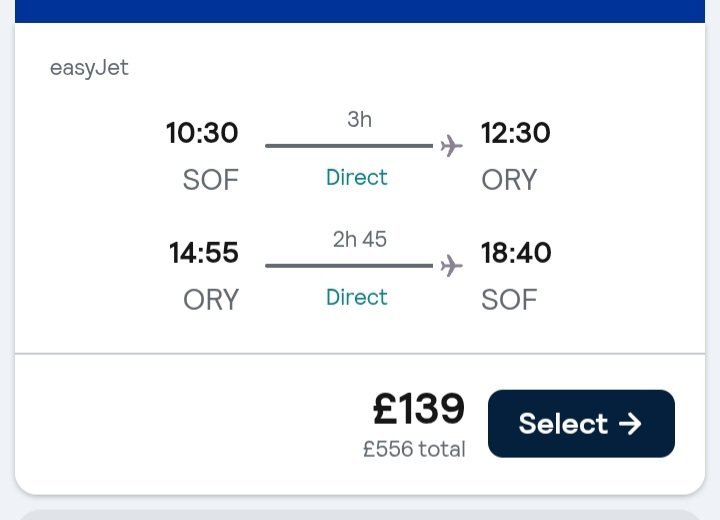The image size is (720, 520).
Task: Click the blue header bar at top
Action: coord(360,10)
